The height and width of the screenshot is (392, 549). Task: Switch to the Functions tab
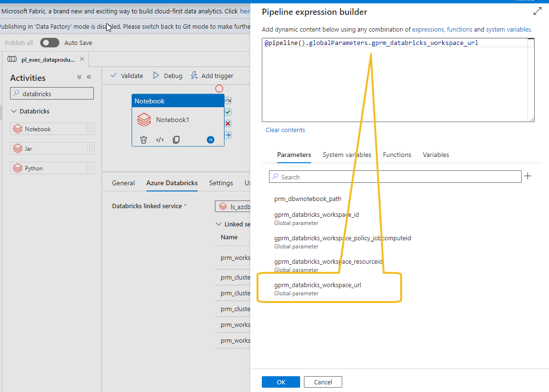[397, 155]
